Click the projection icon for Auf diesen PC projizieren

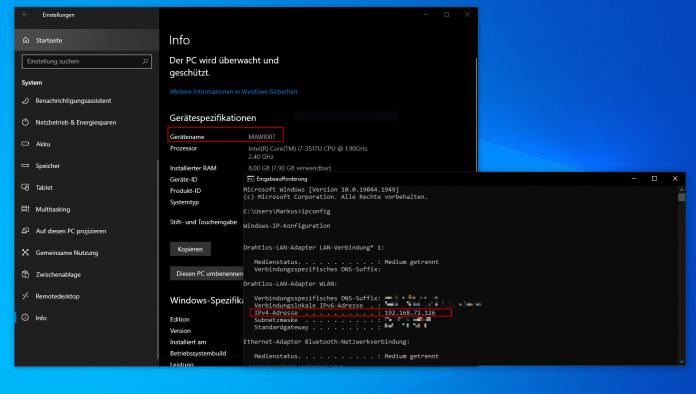pos(25,231)
